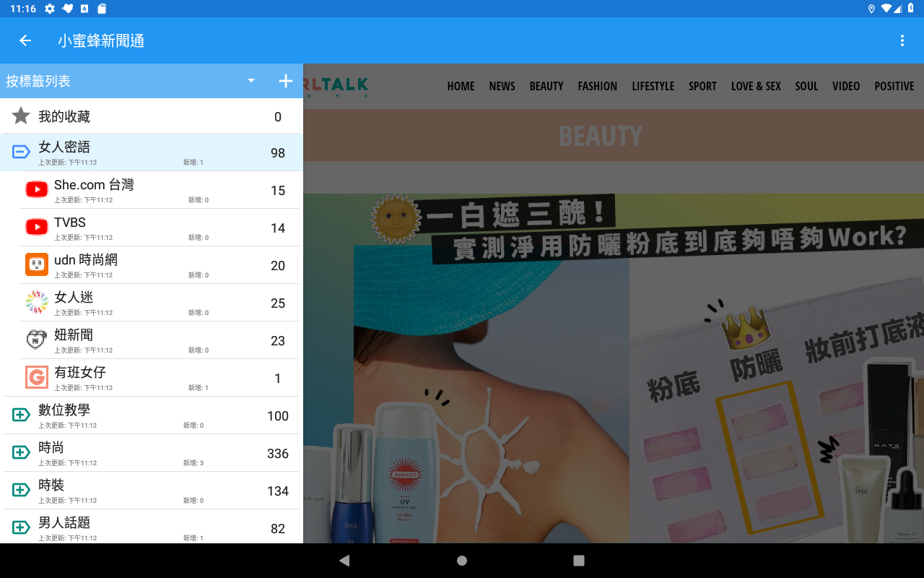Viewport: 924px width, 578px height.
Task: Tap the Android home navigation button
Action: pyautogui.click(x=462, y=560)
